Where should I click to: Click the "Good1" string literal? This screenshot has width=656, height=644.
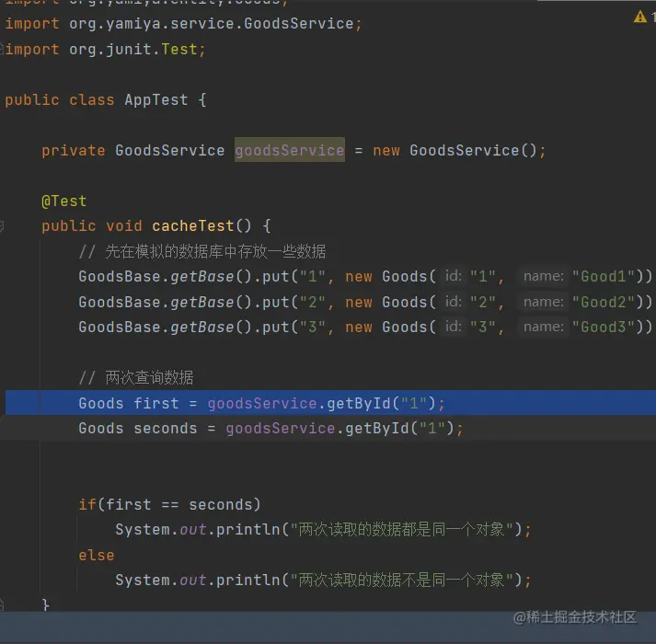coord(604,277)
